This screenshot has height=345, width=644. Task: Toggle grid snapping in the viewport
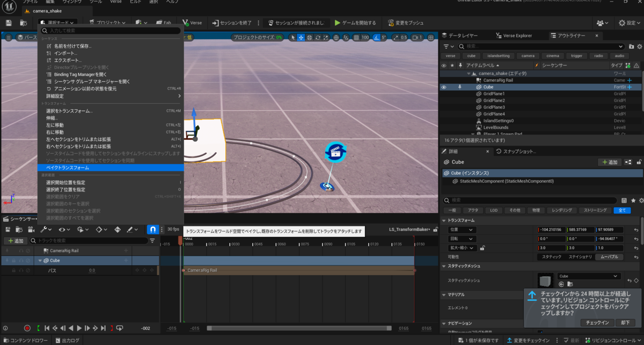click(x=356, y=38)
